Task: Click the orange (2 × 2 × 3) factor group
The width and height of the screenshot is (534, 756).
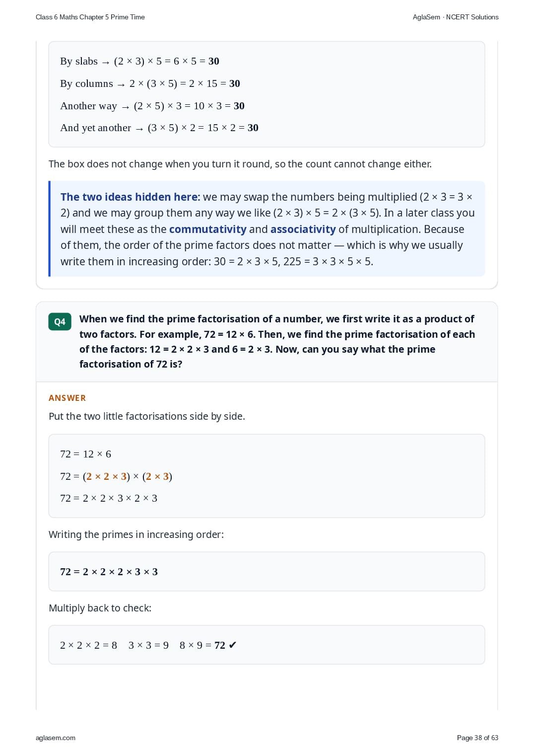Action: click(107, 476)
